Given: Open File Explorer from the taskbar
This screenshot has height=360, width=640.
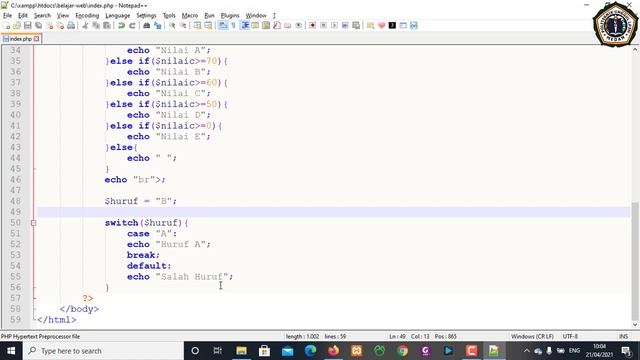Looking at the screenshot, I should pyautogui.click(x=241, y=351).
